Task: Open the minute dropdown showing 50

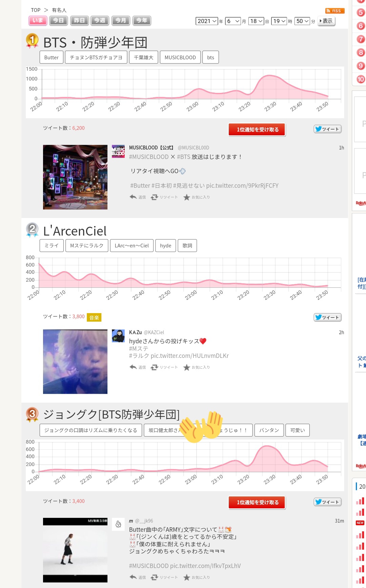Action: 302,21
